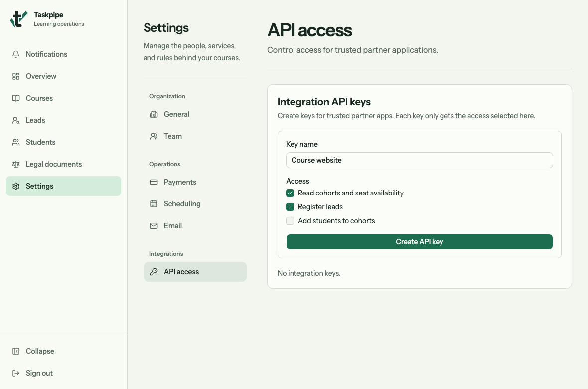Click the Email envelope icon
This screenshot has width=588, height=389.
154,226
